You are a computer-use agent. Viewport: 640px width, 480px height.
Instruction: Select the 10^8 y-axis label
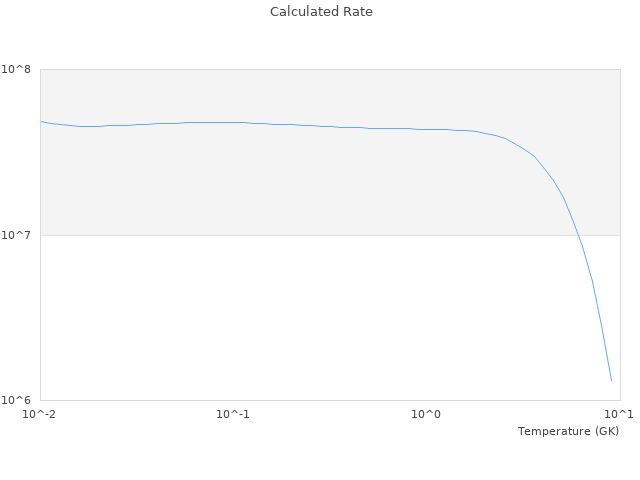coord(19,69)
